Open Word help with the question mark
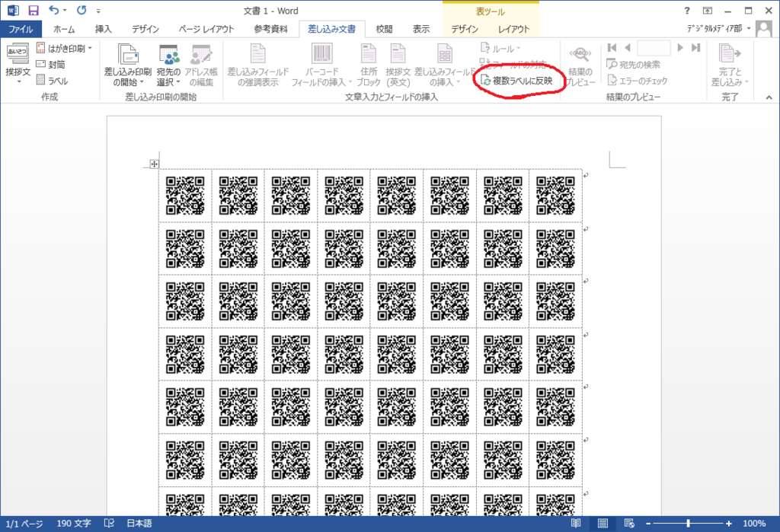This screenshot has height=532, width=780. 687,11
